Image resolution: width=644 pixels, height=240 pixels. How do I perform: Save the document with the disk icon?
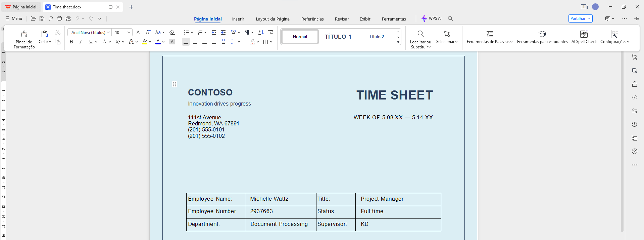coord(42,18)
